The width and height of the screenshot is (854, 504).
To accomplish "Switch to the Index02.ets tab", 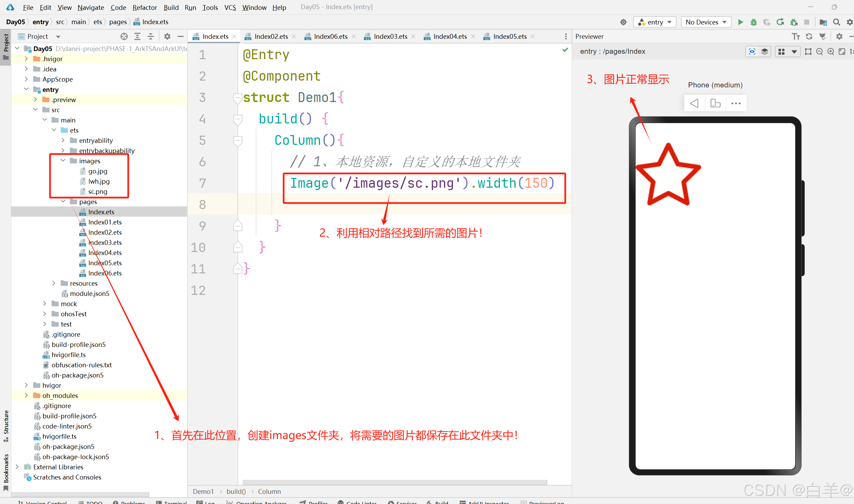I will pyautogui.click(x=271, y=36).
